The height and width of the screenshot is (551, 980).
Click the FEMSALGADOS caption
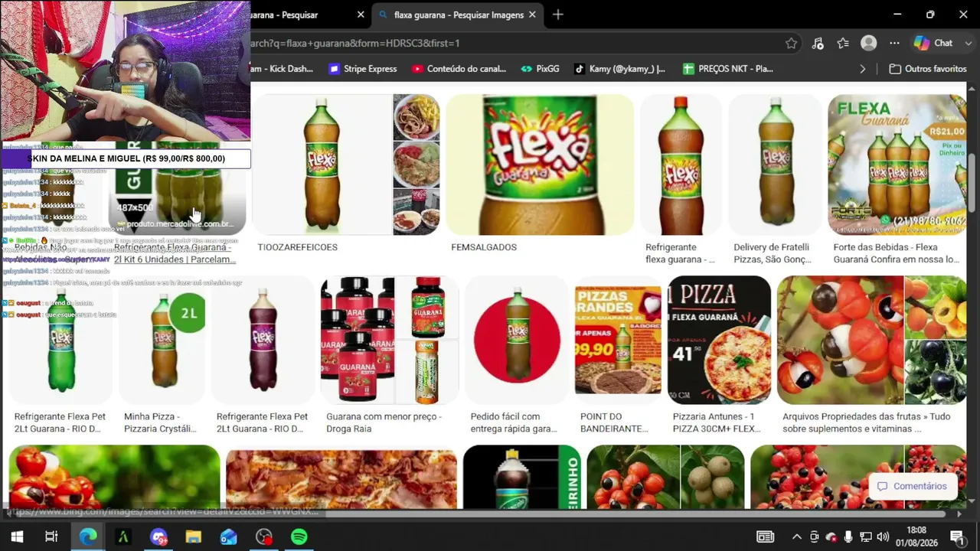[484, 247]
